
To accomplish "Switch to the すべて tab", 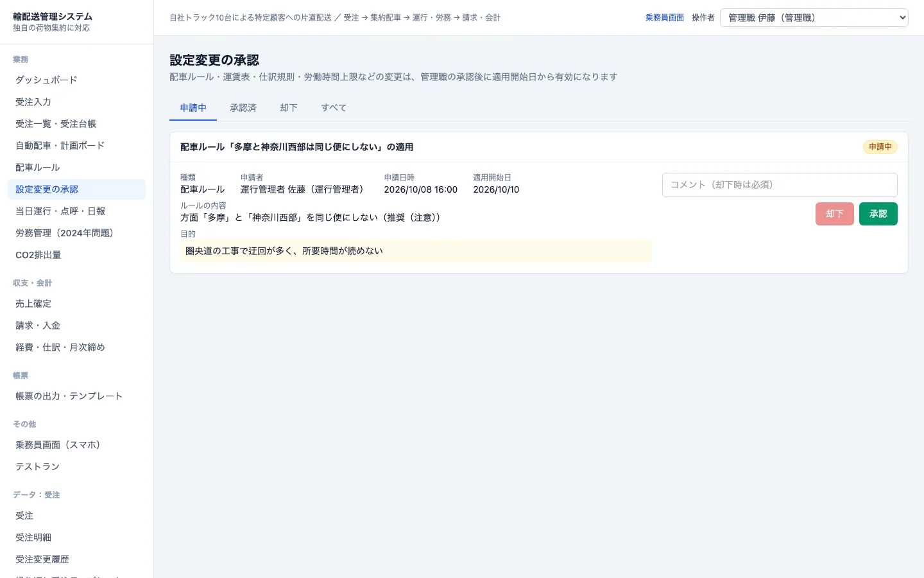I will [x=334, y=108].
